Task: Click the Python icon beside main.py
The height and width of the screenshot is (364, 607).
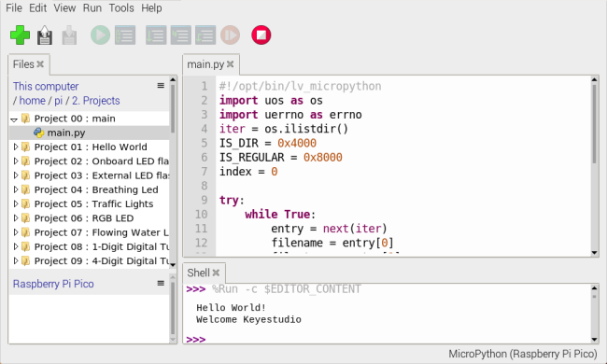Action: coord(38,133)
